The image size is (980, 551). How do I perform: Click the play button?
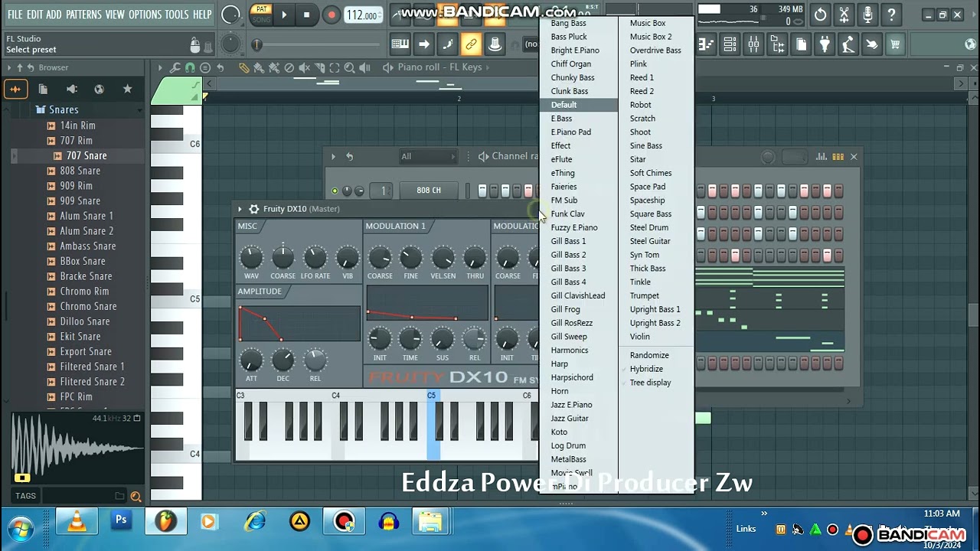coord(283,15)
